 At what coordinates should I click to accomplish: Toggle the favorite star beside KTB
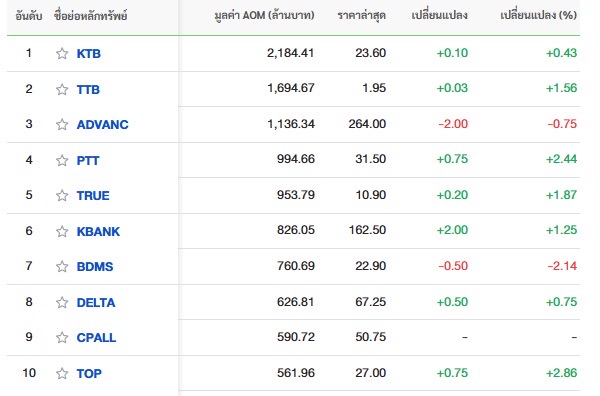(x=62, y=54)
